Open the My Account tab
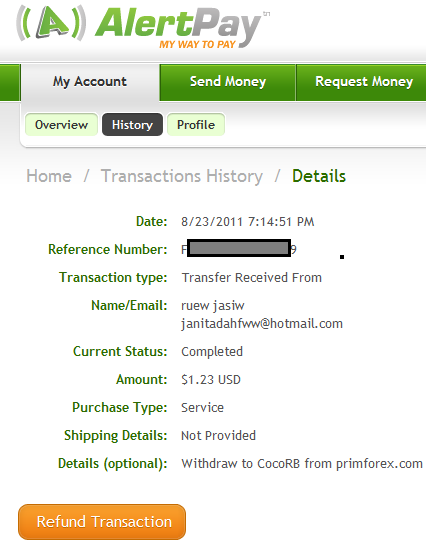The image size is (426, 546). coord(90,82)
